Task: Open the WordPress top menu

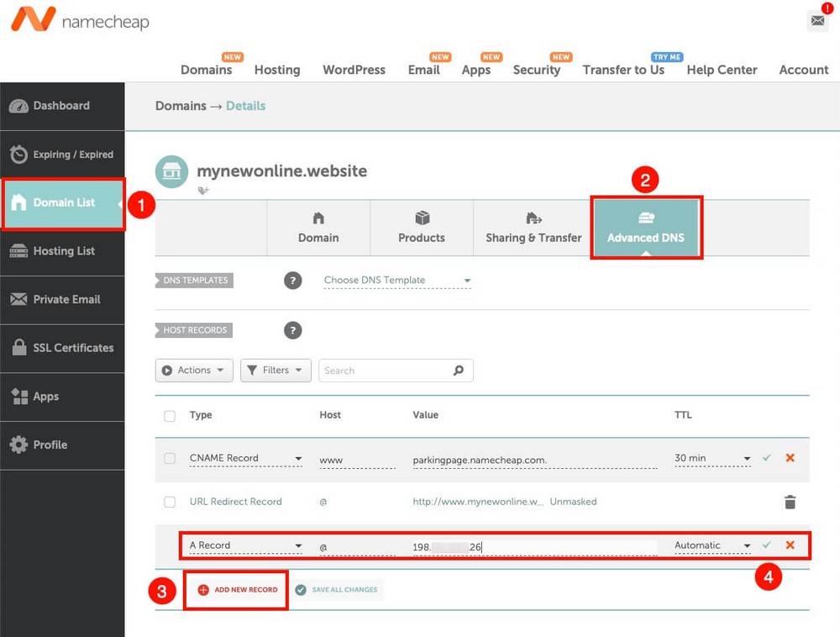Action: click(x=354, y=70)
